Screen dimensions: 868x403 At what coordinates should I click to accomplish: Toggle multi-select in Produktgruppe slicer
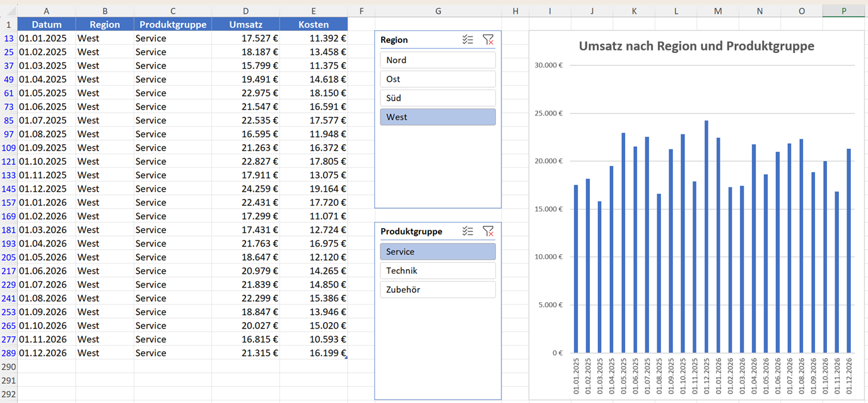[x=467, y=231]
